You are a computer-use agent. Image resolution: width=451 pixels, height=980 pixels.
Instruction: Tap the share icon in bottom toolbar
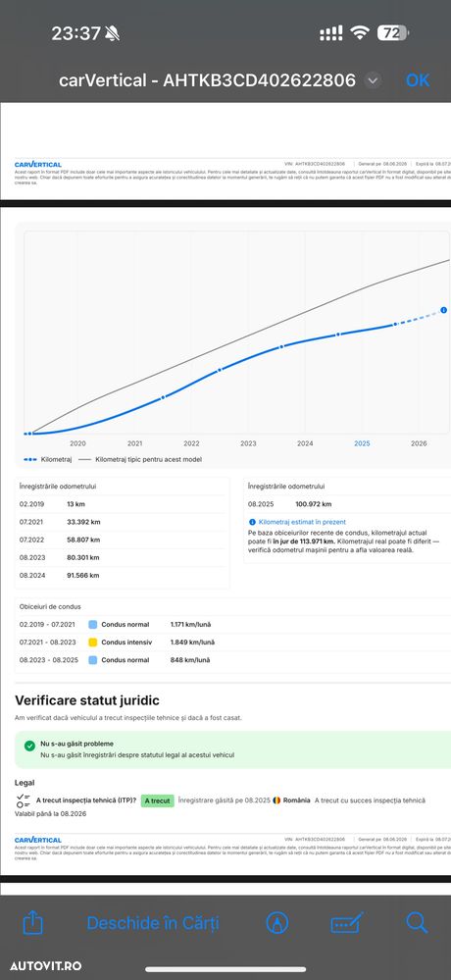pyautogui.click(x=32, y=922)
